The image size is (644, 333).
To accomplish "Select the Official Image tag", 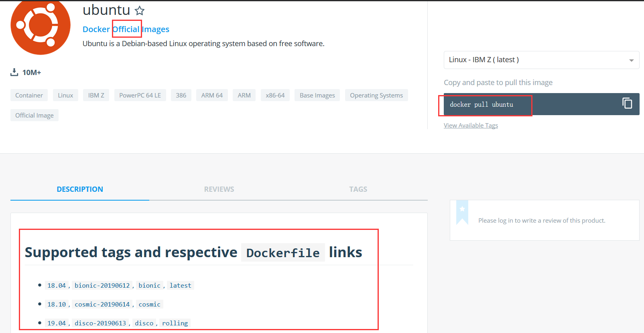I will (35, 115).
